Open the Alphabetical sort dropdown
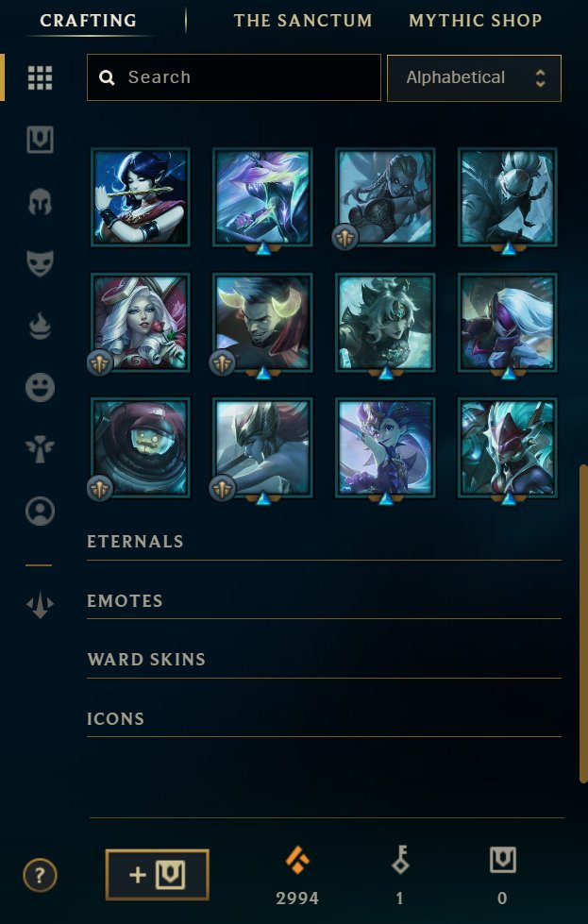588x924 pixels. [475, 77]
